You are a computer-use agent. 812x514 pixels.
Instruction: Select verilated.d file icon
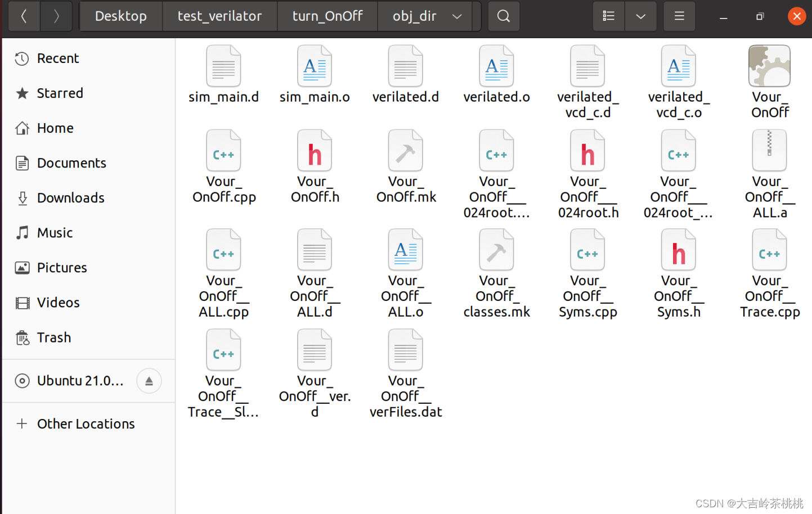point(405,66)
